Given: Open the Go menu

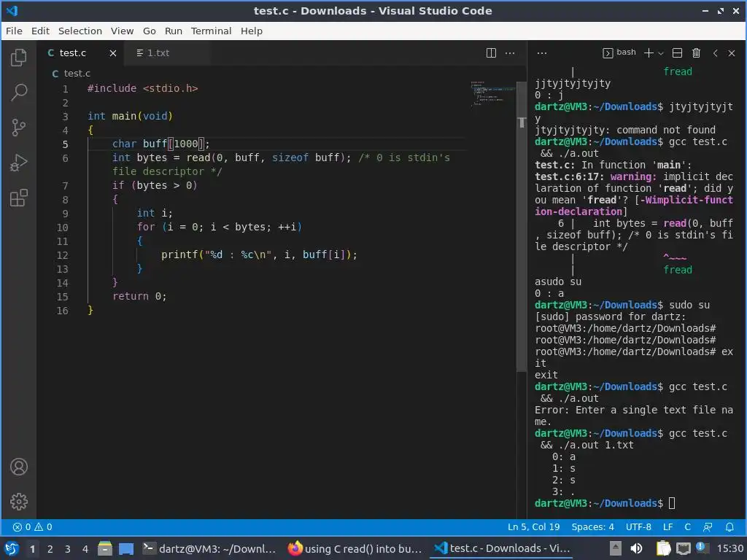Looking at the screenshot, I should [149, 31].
